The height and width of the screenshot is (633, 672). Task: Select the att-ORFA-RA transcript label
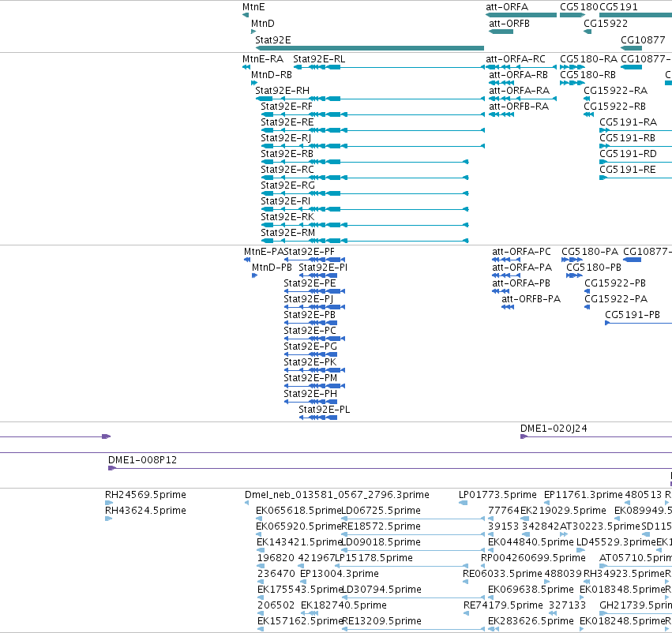click(519, 91)
